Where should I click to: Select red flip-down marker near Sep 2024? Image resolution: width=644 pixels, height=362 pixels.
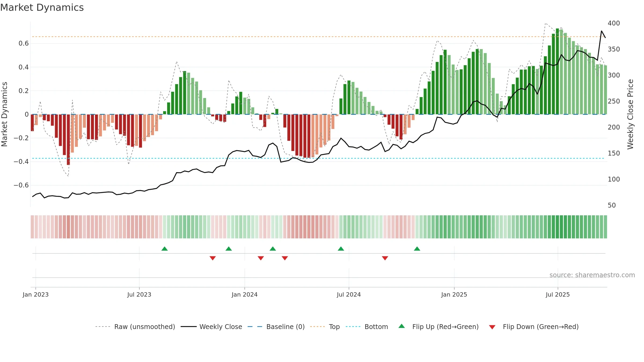(x=385, y=258)
